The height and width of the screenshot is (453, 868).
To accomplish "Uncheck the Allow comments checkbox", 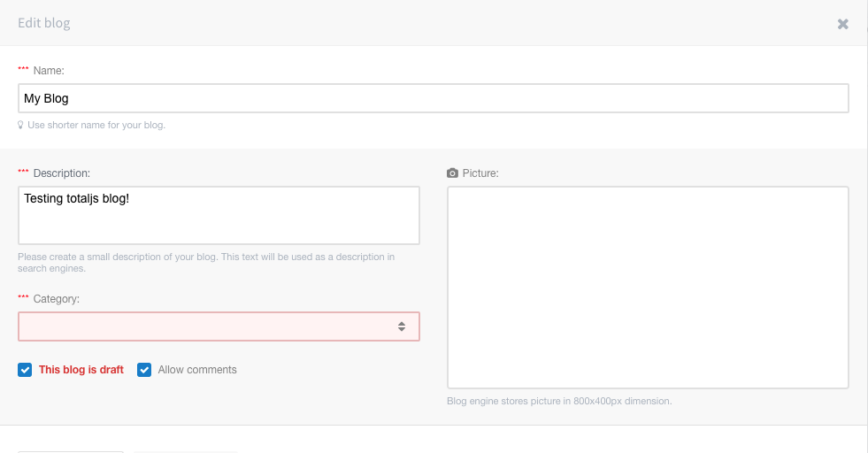I will click(x=144, y=370).
